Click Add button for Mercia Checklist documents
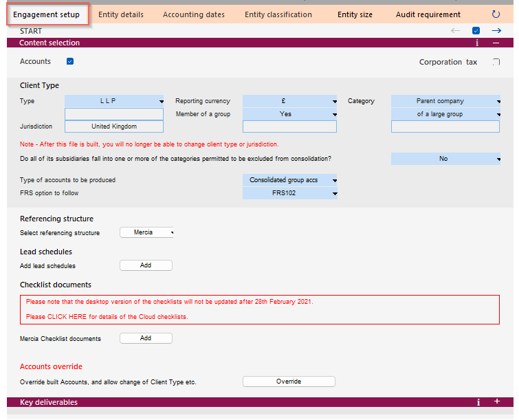The height and width of the screenshot is (420, 519). tap(146, 338)
